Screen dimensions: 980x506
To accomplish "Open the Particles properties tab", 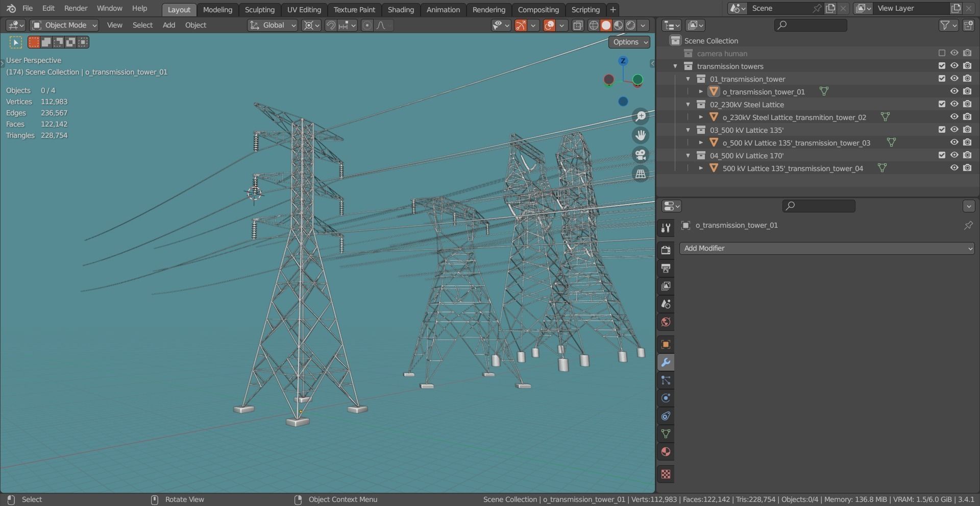I will point(666,380).
